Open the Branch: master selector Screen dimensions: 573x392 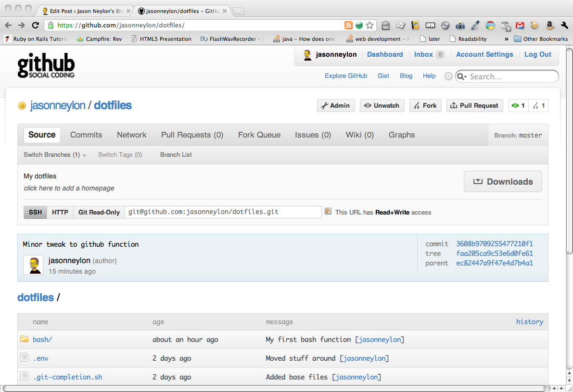pyautogui.click(x=518, y=135)
